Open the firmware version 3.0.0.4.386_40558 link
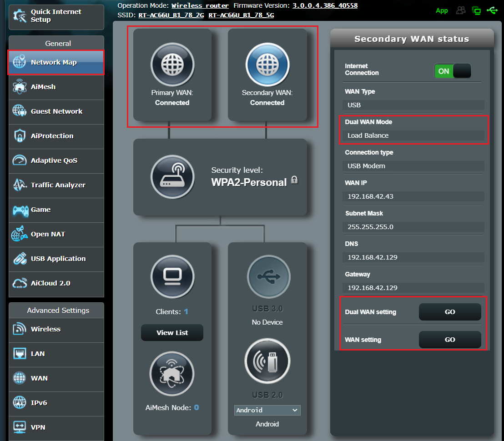 click(325, 5)
